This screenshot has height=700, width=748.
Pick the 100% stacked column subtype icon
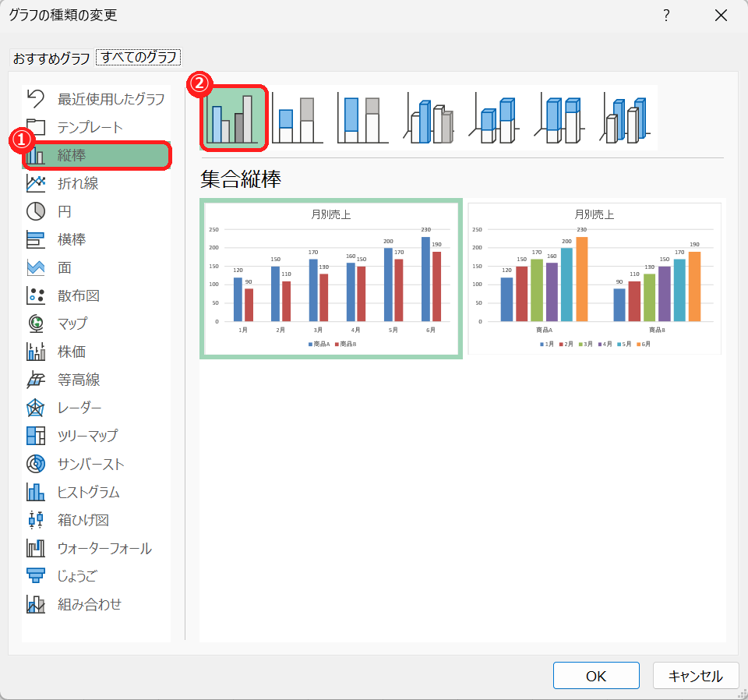[x=362, y=118]
